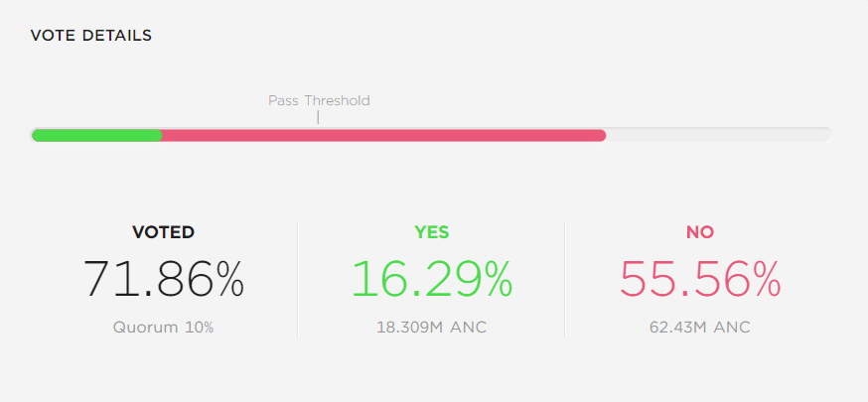The height and width of the screenshot is (402, 868).
Task: Click the 55.56% no percentage
Action: 700,279
